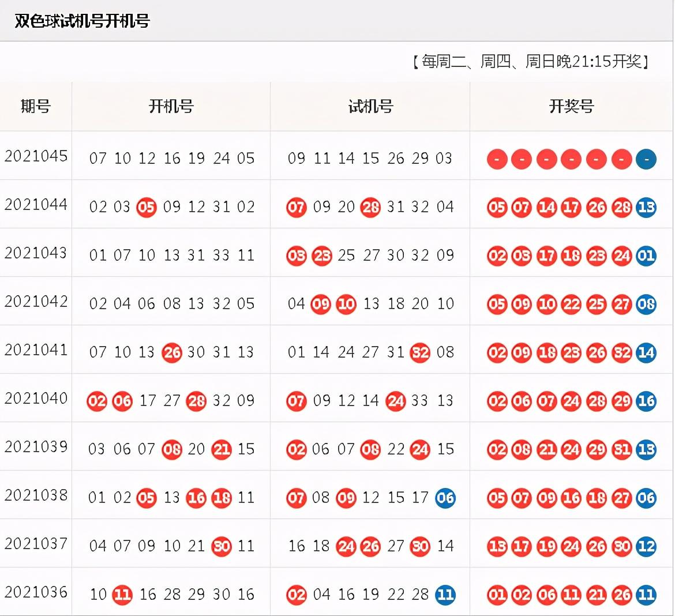Viewport: 675px width, 616px height.
Task: Click number 19 in 2021036 试机号
Action: pyautogui.click(x=370, y=594)
